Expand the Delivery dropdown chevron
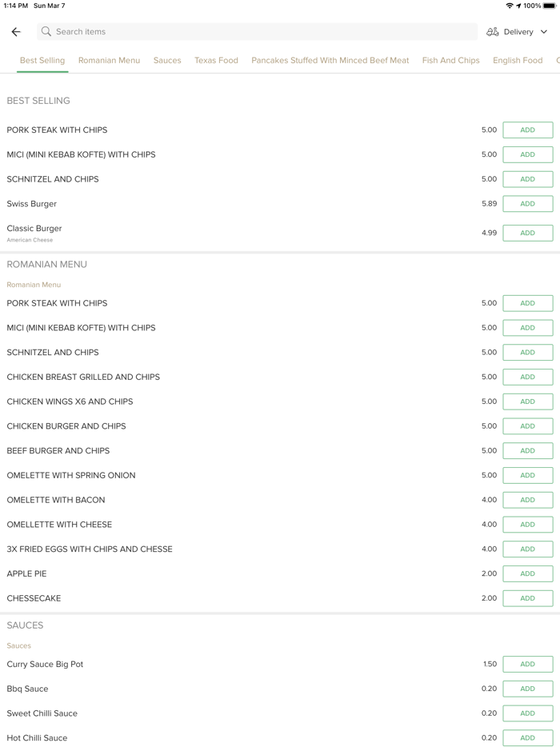This screenshot has width=560, height=747. (544, 32)
